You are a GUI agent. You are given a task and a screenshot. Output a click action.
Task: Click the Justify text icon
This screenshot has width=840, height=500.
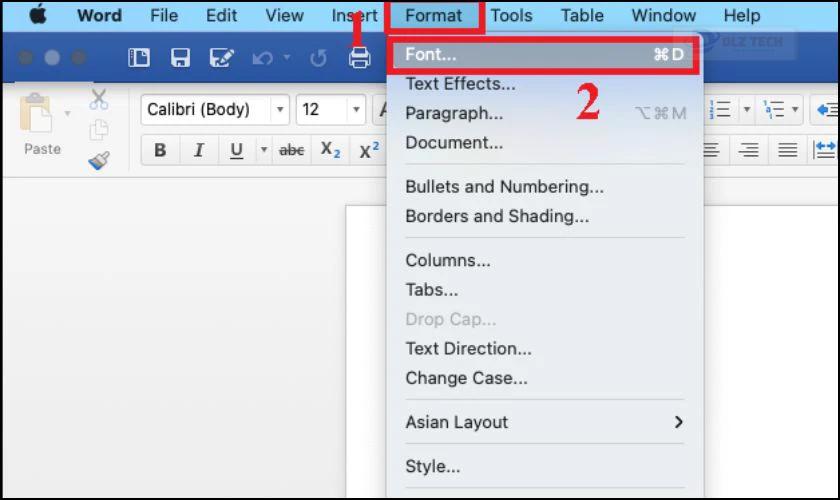tap(788, 150)
